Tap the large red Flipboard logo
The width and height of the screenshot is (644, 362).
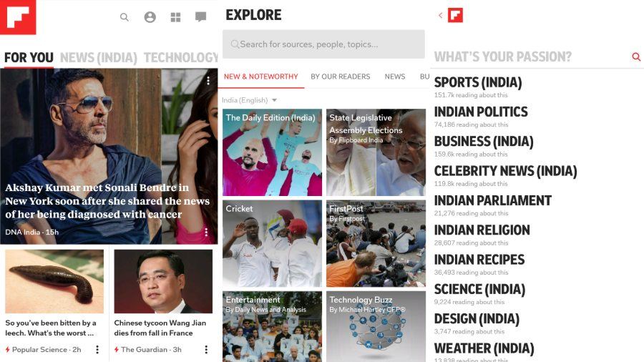(18, 17)
